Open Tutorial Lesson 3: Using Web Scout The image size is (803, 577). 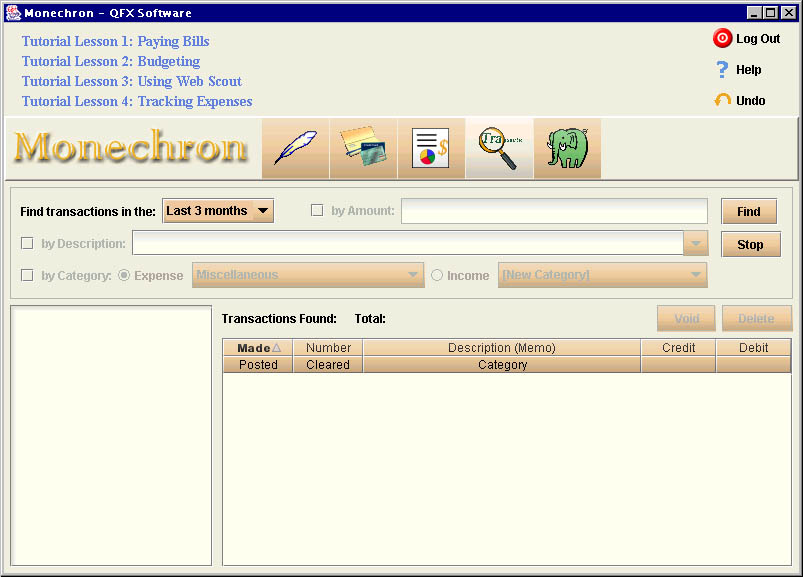pyautogui.click(x=132, y=82)
